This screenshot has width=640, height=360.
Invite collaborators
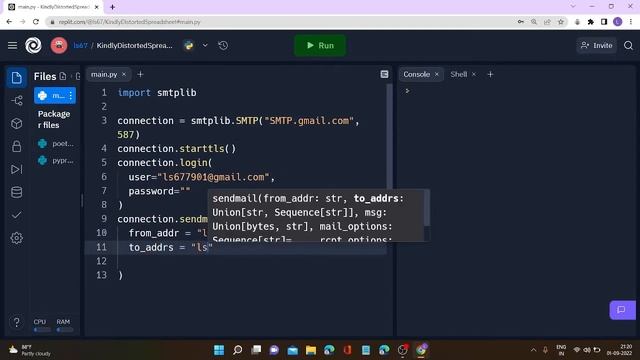coord(596,45)
